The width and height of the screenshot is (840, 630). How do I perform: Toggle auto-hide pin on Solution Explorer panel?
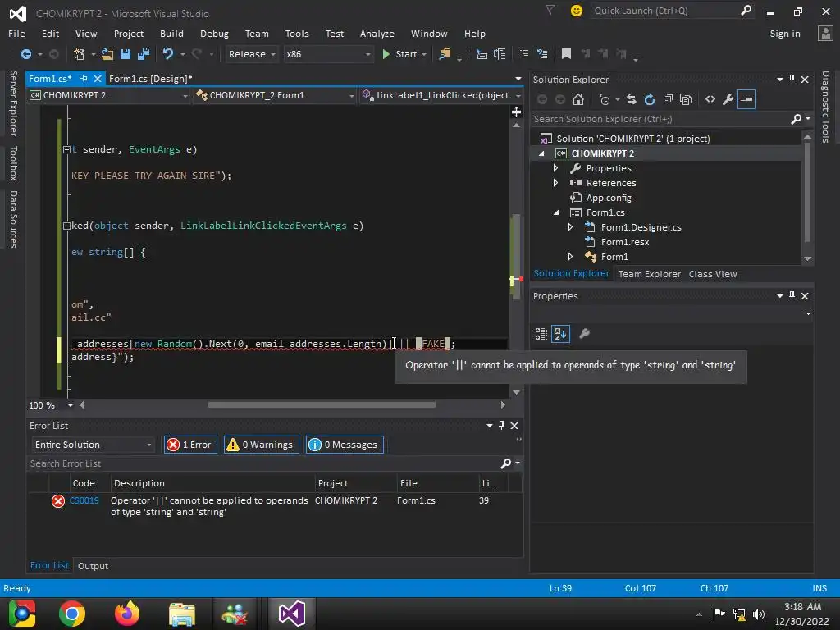click(x=792, y=80)
